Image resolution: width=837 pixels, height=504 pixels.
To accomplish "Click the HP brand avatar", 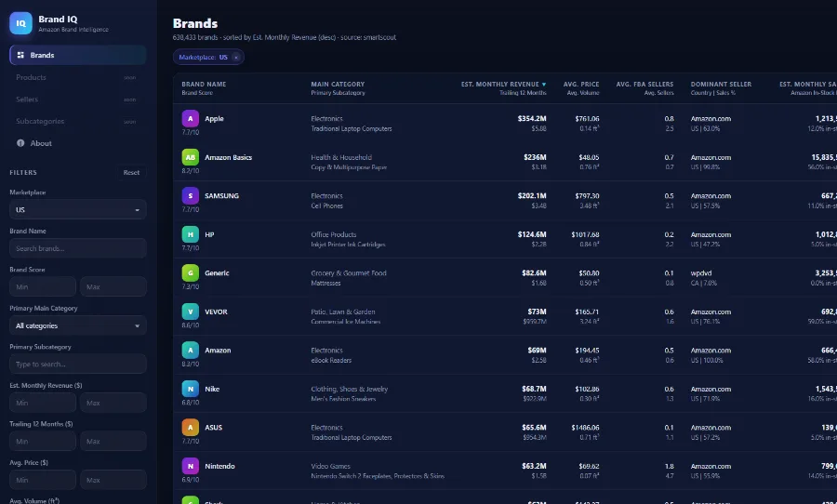I will [191, 234].
